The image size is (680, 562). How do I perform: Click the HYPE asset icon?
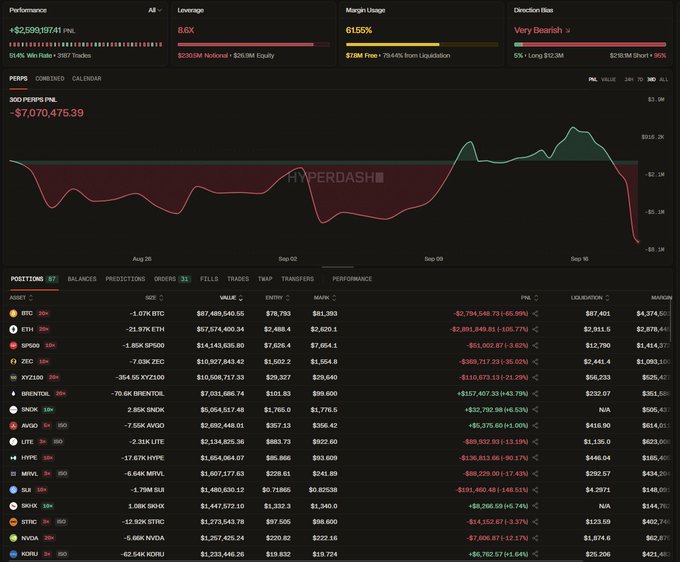click(x=13, y=458)
